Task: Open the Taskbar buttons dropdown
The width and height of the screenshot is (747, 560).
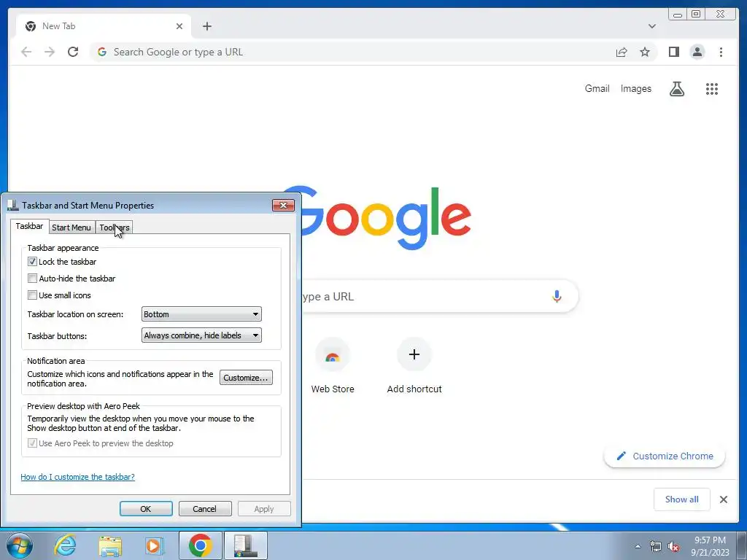Action: coord(201,335)
